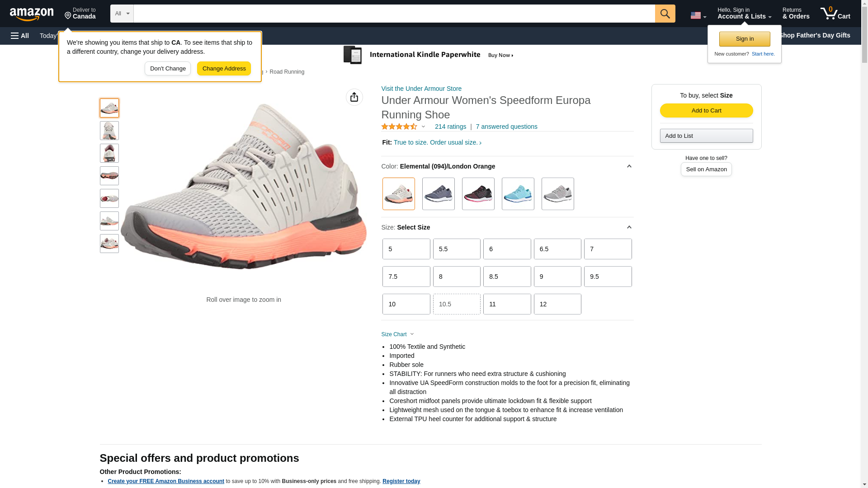Click the Deliver to Canada location icon

pos(68,16)
